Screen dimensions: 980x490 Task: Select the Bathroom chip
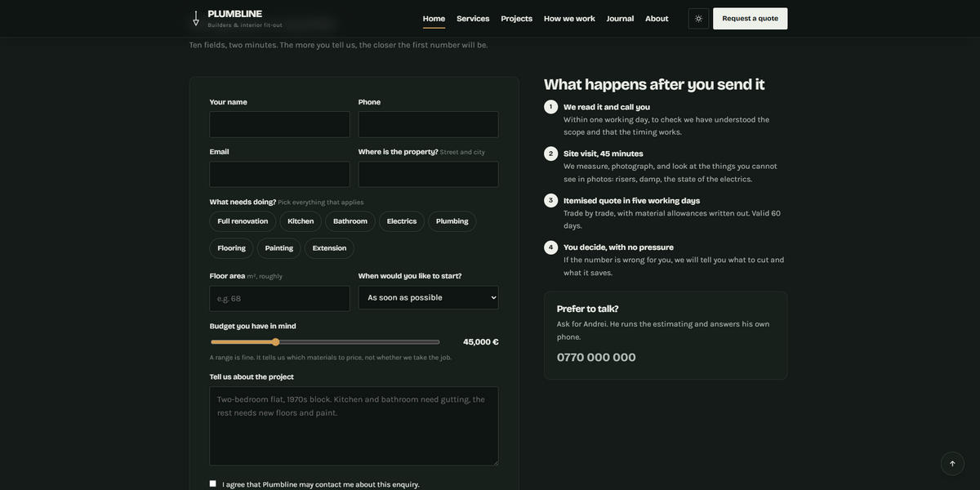click(x=350, y=221)
